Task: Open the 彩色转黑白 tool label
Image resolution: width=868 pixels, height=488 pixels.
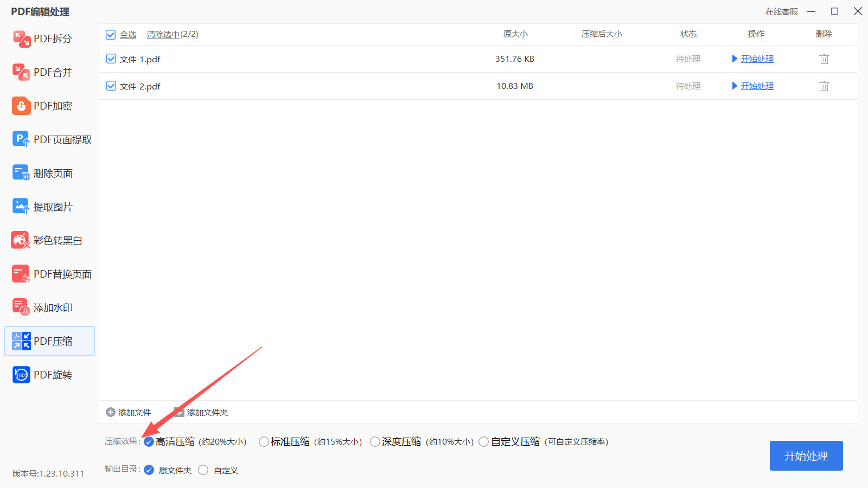Action: (x=58, y=241)
